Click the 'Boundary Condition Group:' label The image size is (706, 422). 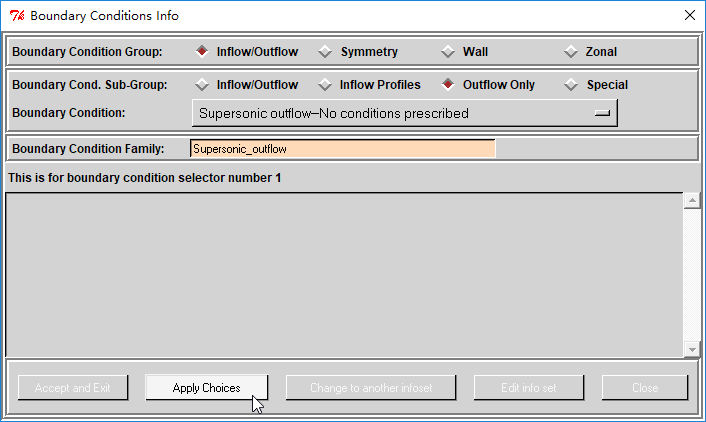87,52
